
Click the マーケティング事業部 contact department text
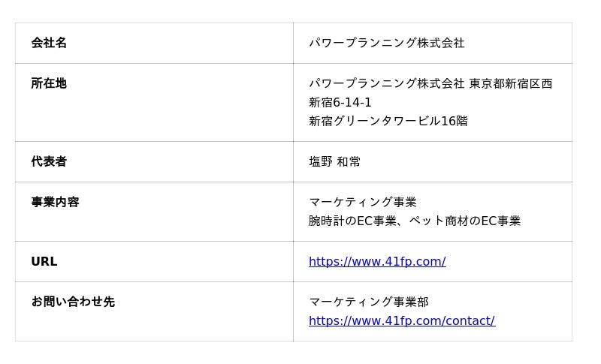tap(368, 302)
